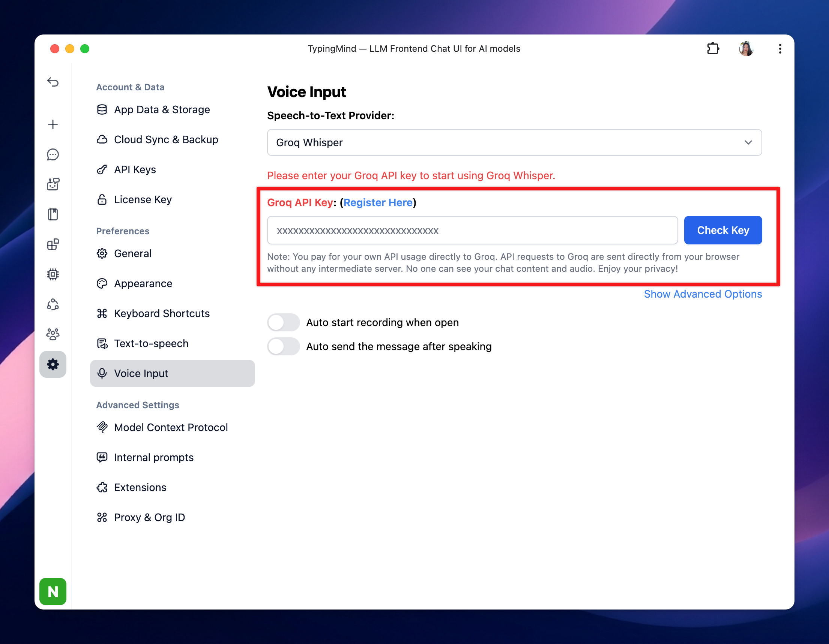View Keyboard Shortcuts settings
This screenshot has height=644, width=829.
click(x=172, y=313)
